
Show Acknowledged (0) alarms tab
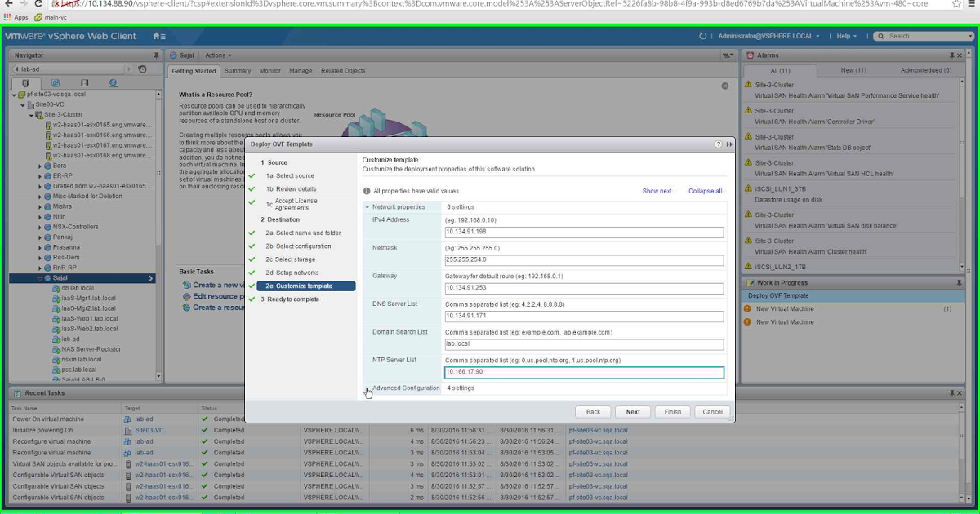click(926, 70)
